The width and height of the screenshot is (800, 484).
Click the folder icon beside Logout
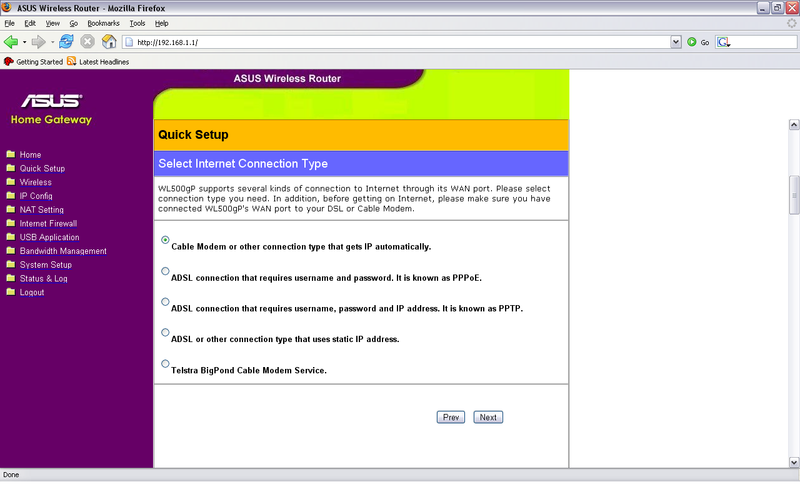click(11, 292)
